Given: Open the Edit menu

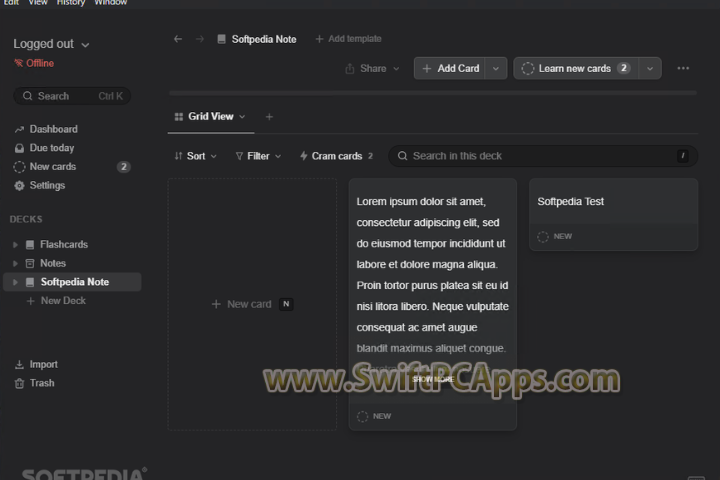Looking at the screenshot, I should click(x=11, y=3).
